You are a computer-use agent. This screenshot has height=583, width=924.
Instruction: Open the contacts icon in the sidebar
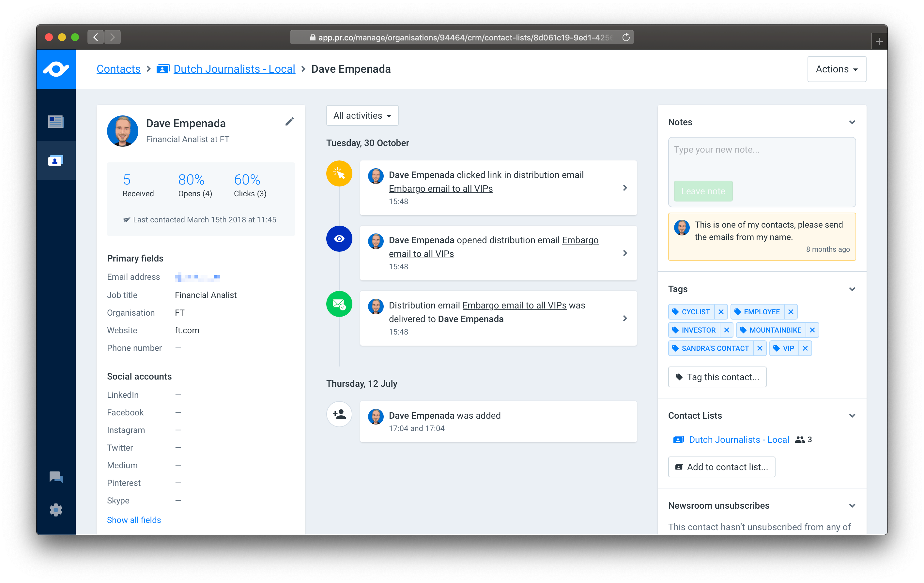pos(56,161)
